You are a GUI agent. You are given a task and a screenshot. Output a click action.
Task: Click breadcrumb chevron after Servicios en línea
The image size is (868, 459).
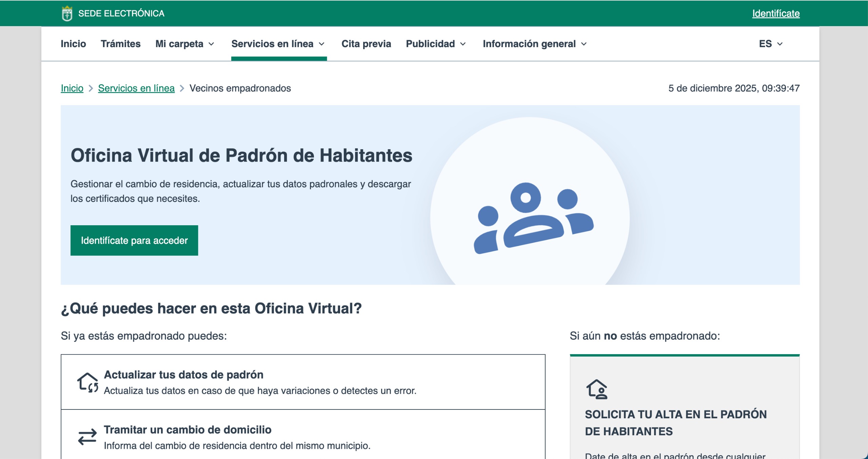point(182,88)
